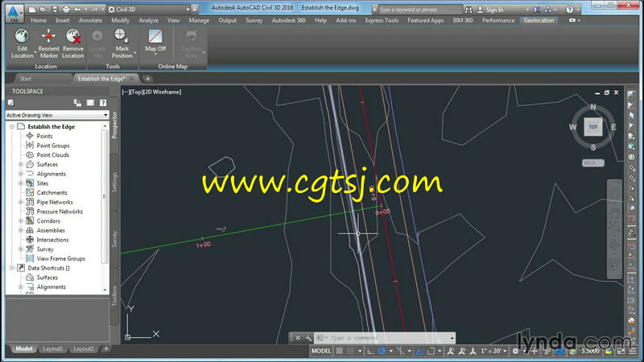Switch to the Survey ribbon tab
This screenshot has height=362, width=644.
tap(254, 20)
